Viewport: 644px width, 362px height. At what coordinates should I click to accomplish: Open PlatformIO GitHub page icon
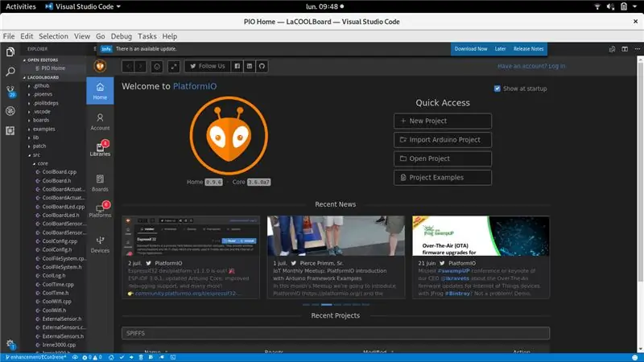point(262,66)
